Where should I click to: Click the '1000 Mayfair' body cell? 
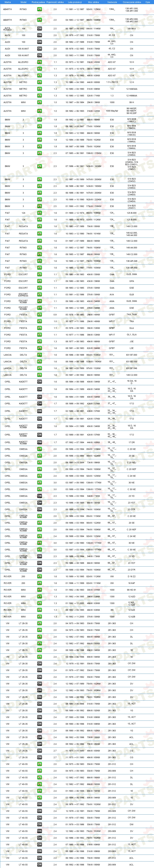click(x=112, y=111)
